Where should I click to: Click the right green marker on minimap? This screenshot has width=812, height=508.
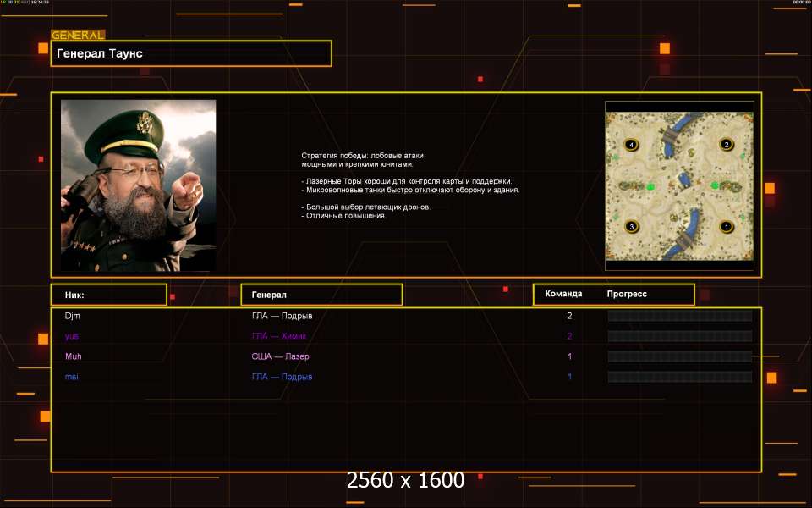pyautogui.click(x=715, y=185)
